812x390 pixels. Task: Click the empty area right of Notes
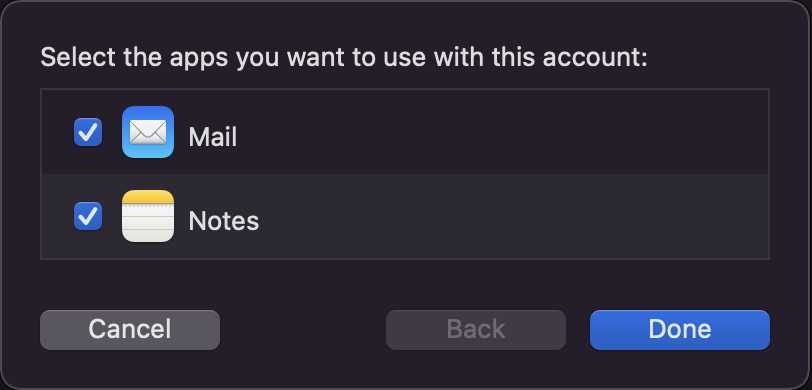[513, 216]
